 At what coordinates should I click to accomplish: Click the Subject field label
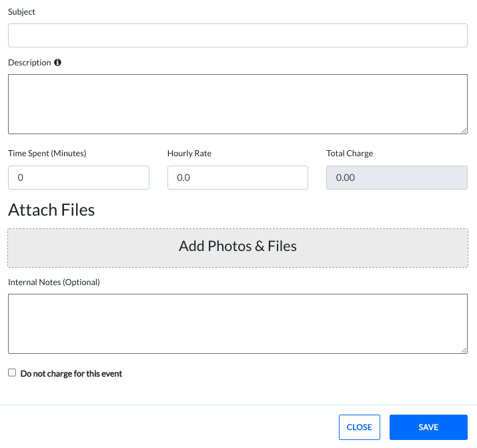(x=22, y=12)
